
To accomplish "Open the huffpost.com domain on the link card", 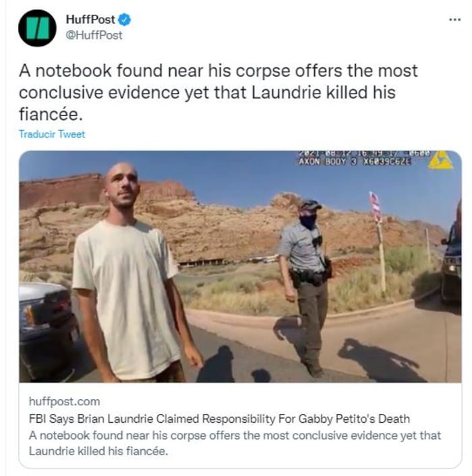I will pos(64,401).
